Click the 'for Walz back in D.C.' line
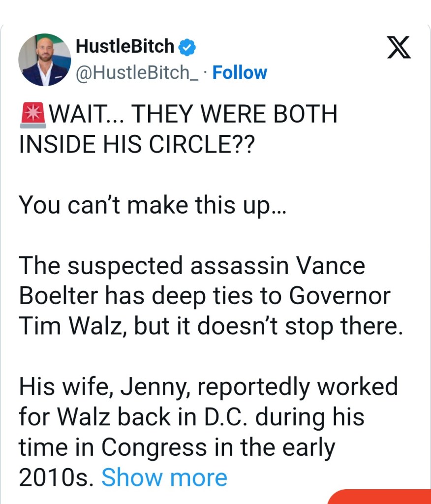Screen dimensions: 431x504 click(191, 417)
